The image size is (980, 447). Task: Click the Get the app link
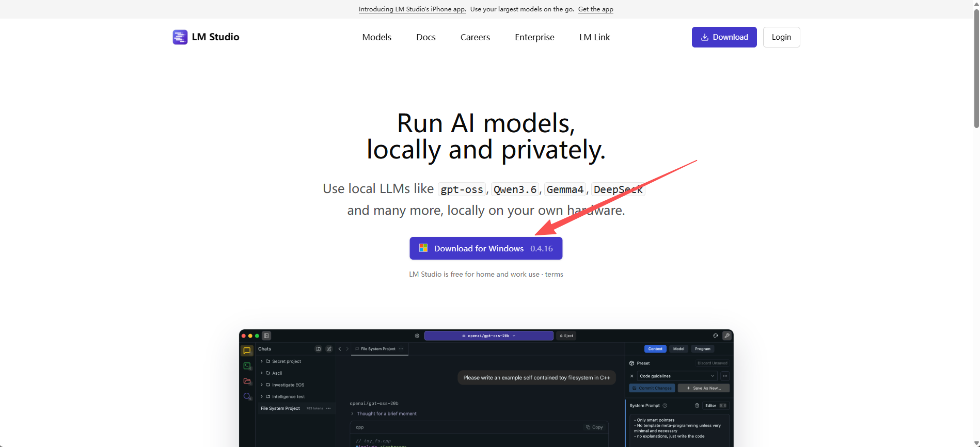(595, 9)
